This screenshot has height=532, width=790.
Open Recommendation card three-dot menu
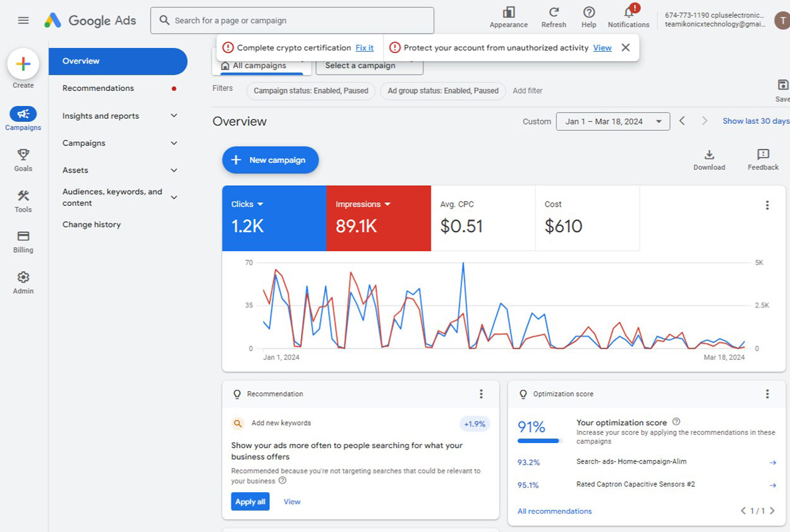(x=481, y=394)
